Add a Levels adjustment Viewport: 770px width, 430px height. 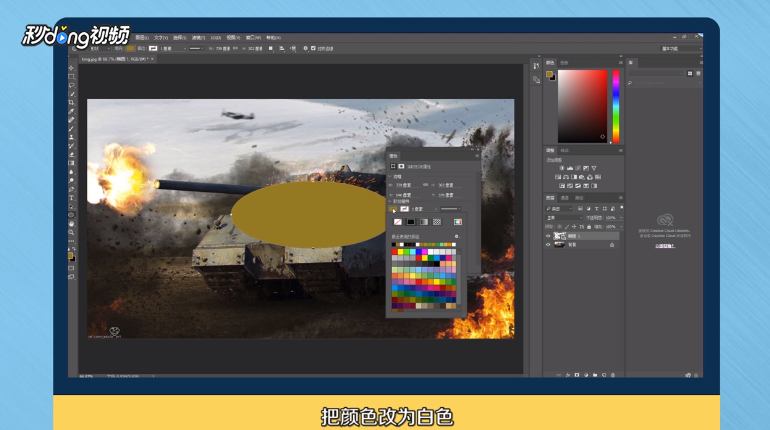[570, 168]
